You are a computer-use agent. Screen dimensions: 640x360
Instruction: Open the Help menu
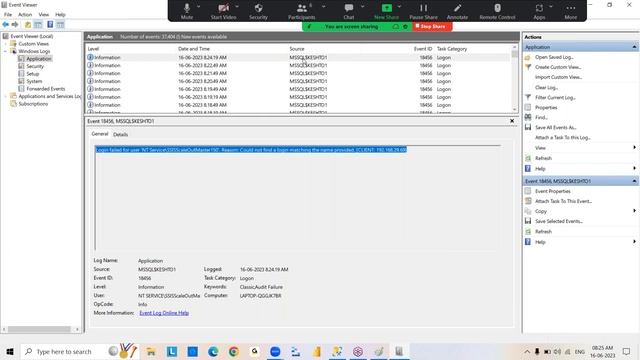[x=60, y=15]
